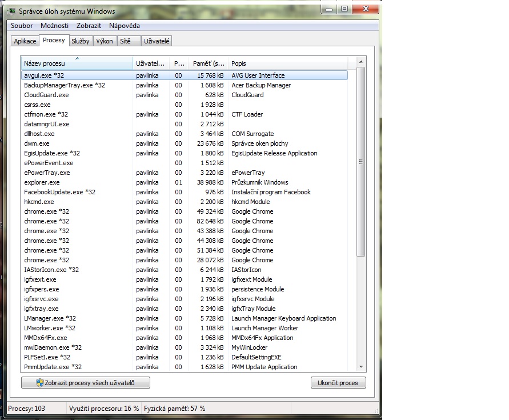Maximize the Task Manager window
The width and height of the screenshot is (509, 420).
[344, 9]
